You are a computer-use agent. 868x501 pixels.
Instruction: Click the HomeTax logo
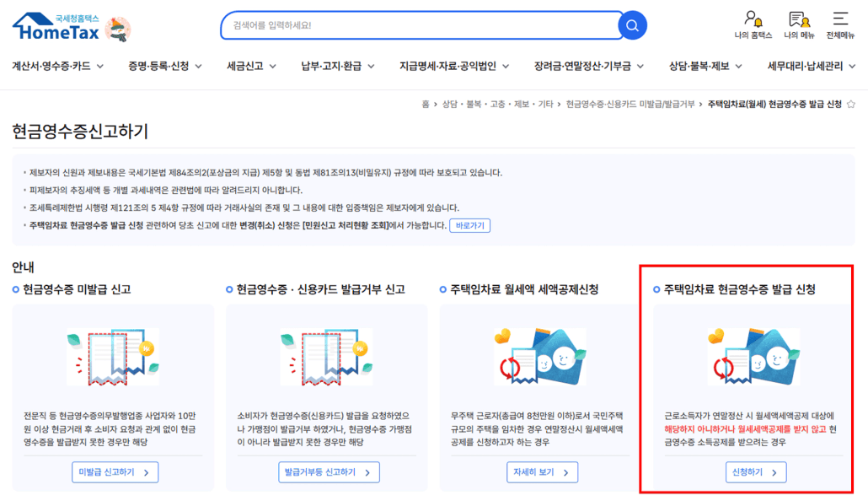click(x=56, y=27)
